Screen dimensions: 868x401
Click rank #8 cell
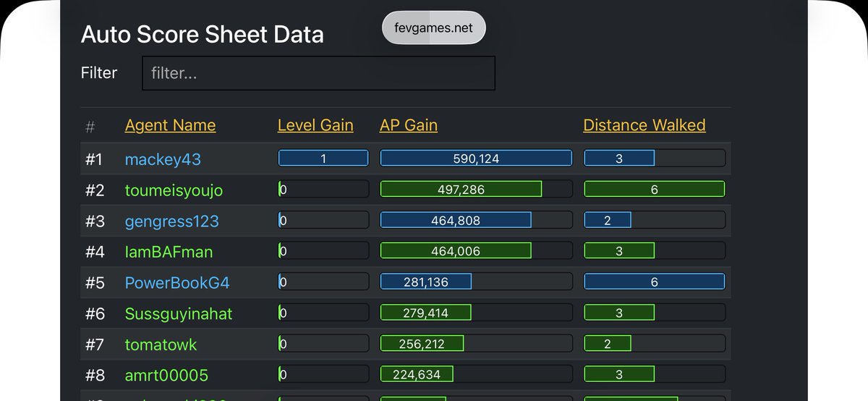[95, 375]
